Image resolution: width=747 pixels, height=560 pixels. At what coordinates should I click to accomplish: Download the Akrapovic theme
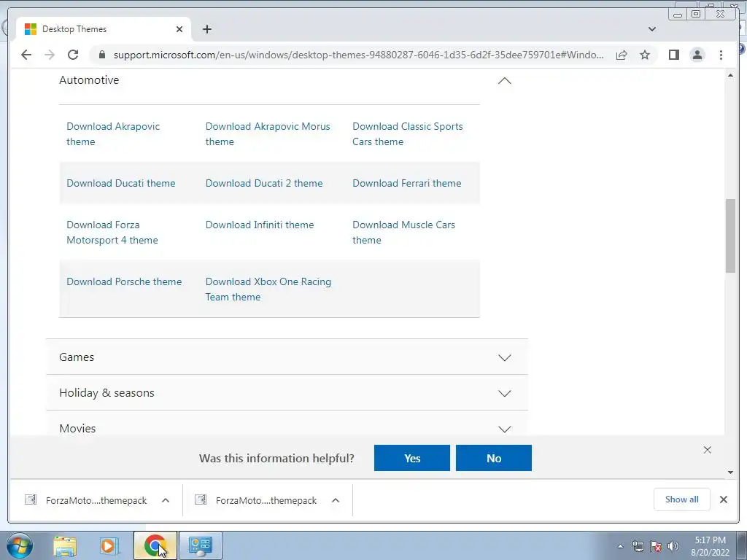(x=113, y=134)
